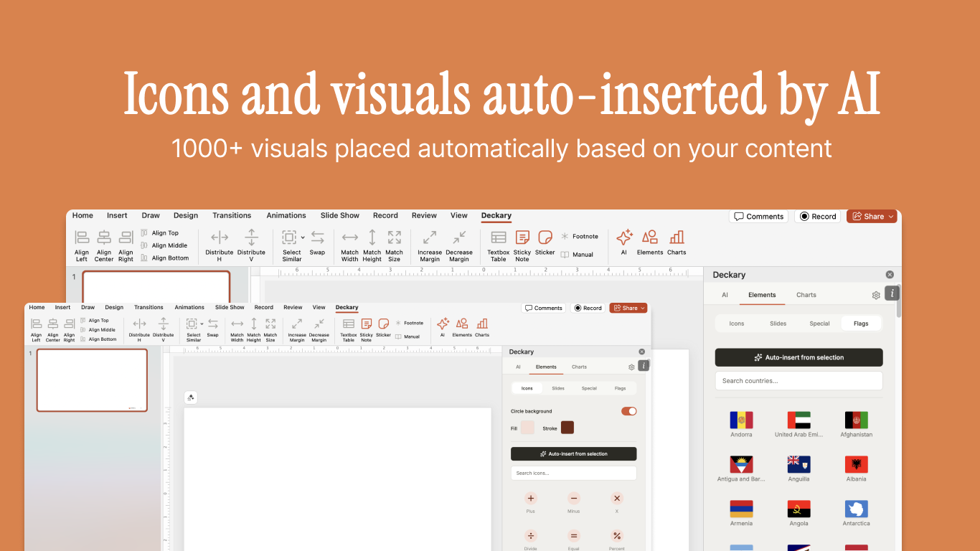Viewport: 980px width, 551px height.
Task: Expand the Select Similar options chevron
Action: pos(301,237)
